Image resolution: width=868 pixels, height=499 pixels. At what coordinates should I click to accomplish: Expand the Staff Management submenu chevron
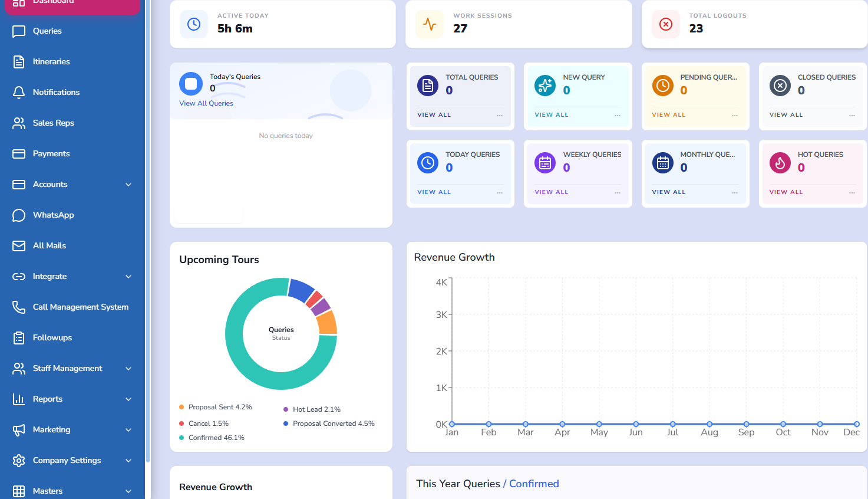(x=128, y=369)
